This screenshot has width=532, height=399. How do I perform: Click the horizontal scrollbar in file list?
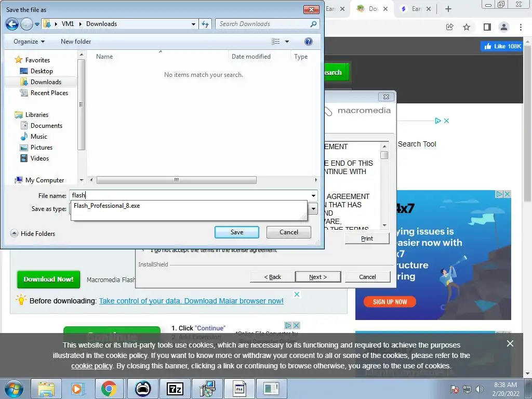click(x=177, y=180)
